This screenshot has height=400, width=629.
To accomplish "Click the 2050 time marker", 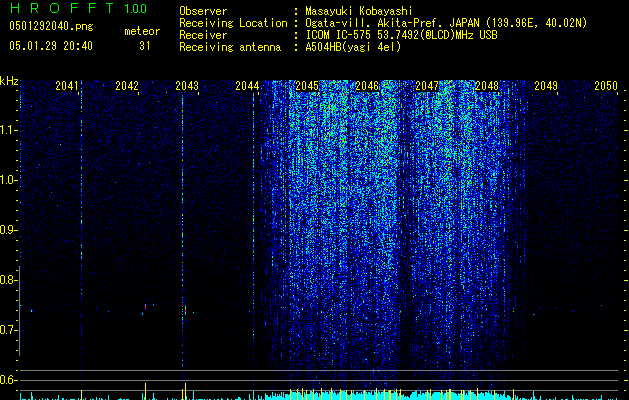I will [x=606, y=86].
